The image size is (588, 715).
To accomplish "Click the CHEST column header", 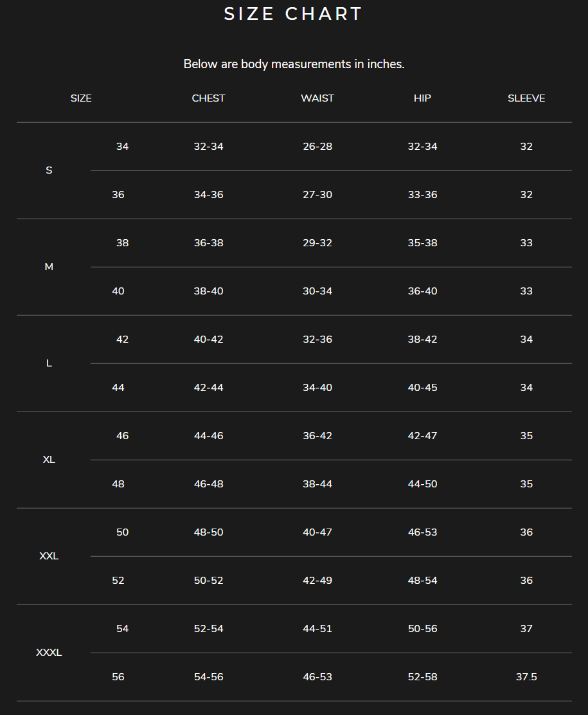I will click(x=209, y=98).
